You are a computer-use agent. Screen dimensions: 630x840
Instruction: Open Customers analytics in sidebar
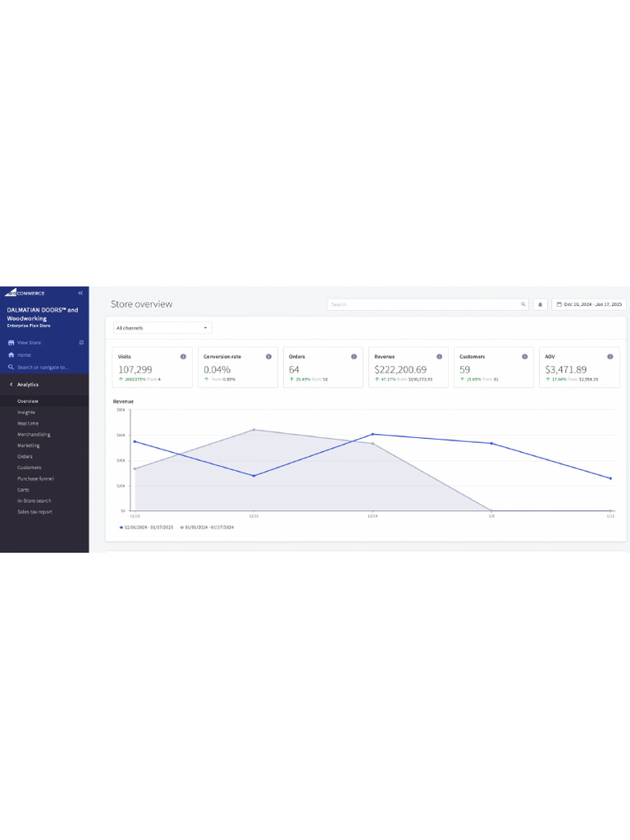pyautogui.click(x=29, y=468)
